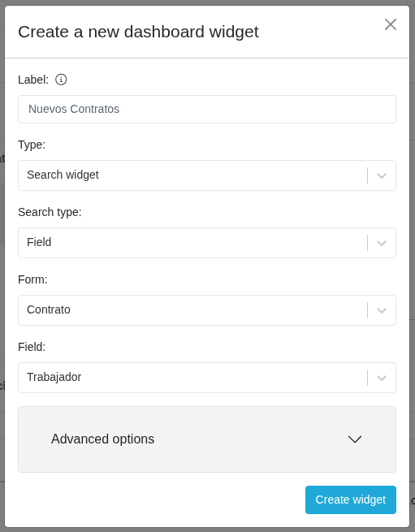Click the chevron arrow in Type selector

[x=382, y=175]
